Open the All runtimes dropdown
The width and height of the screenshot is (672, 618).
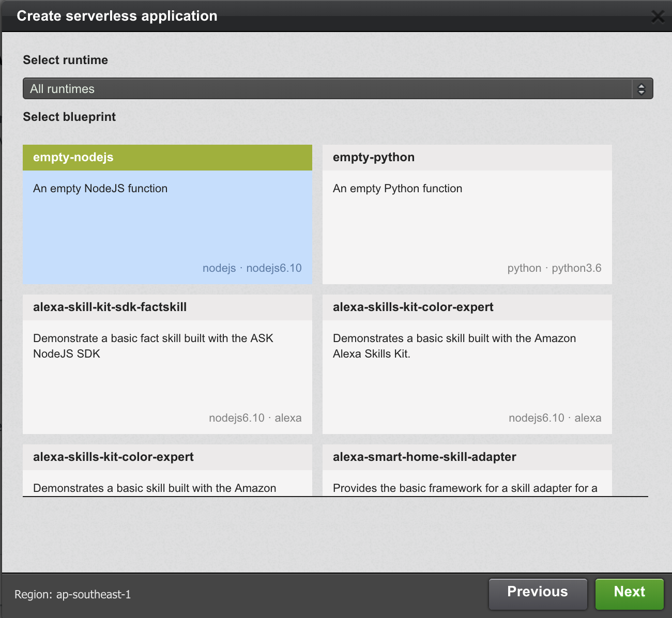(338, 89)
